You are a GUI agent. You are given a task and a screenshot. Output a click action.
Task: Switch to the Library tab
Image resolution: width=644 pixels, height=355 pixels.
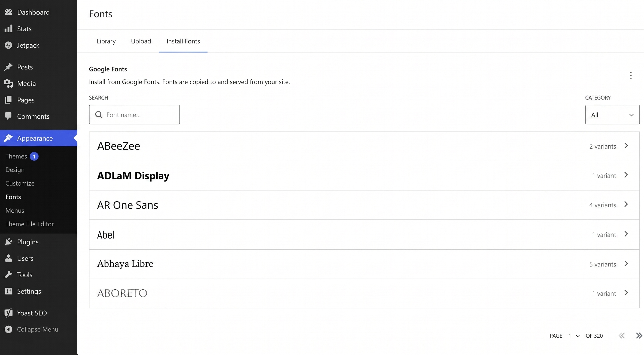pyautogui.click(x=106, y=41)
